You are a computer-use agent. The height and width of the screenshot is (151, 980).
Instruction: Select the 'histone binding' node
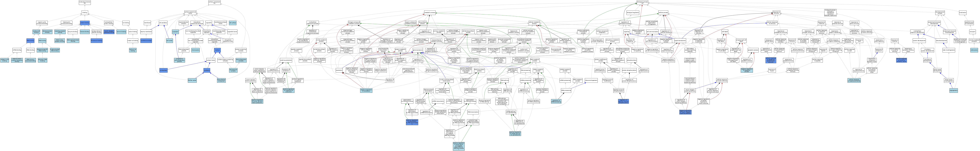point(85,32)
